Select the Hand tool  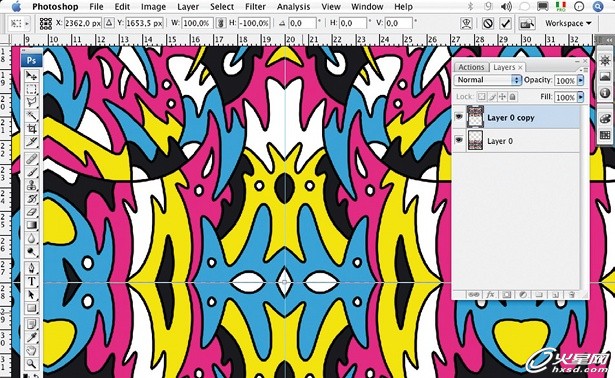point(31,351)
